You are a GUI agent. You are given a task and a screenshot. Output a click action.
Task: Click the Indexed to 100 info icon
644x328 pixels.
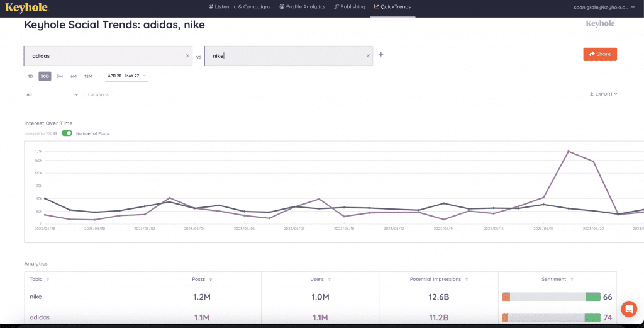[55, 133]
